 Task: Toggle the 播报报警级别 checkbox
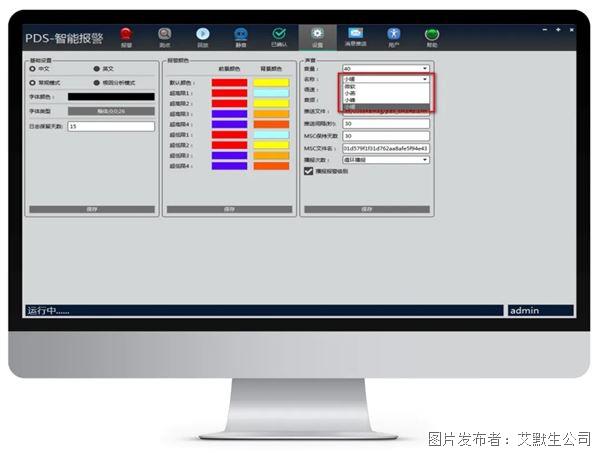click(x=308, y=171)
